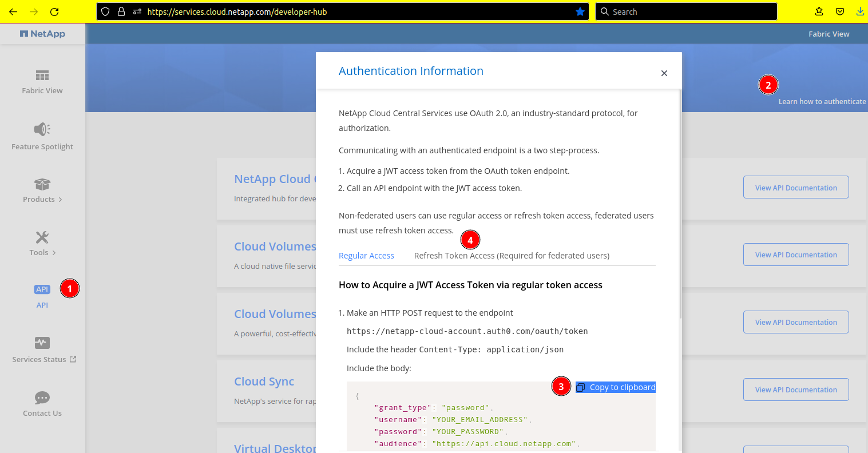Viewport: 868px width, 453px height.
Task: Click the Cloud Sync card title
Action: tap(264, 382)
